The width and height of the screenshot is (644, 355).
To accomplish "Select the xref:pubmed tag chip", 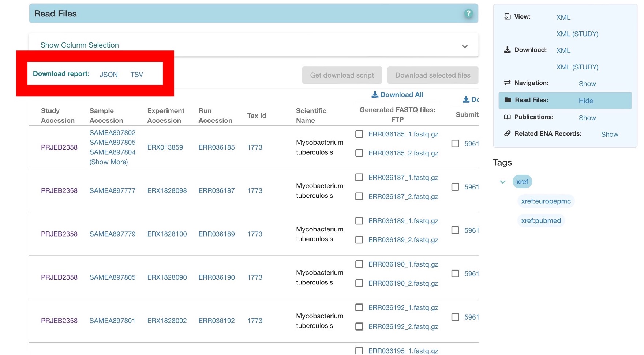I will [541, 221].
